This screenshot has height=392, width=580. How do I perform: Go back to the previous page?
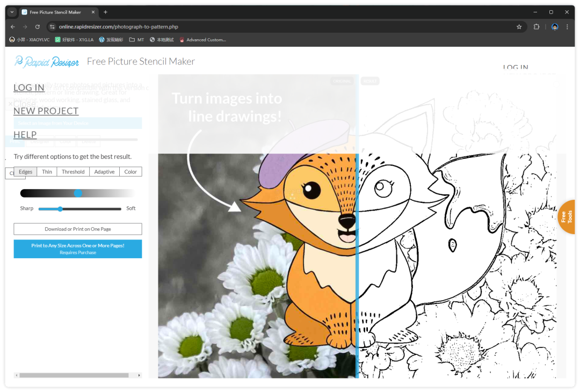[13, 27]
